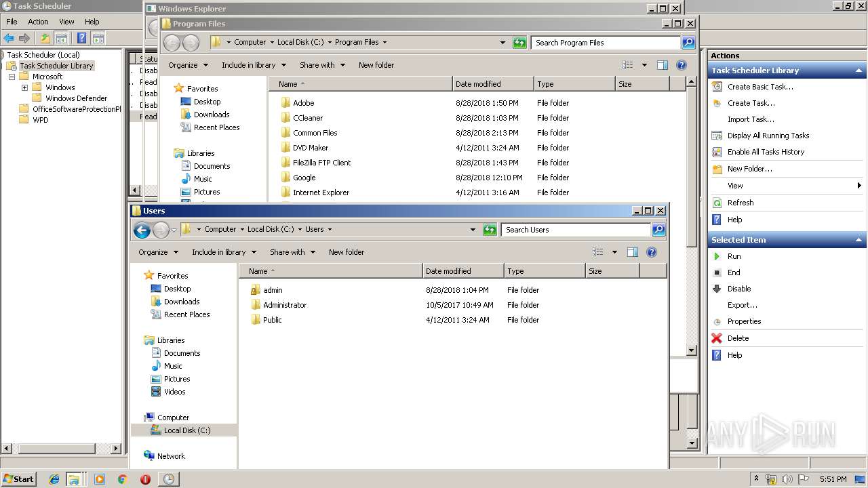Open Include in library dropdown in Users
This screenshot has height=488, width=868.
[224, 252]
